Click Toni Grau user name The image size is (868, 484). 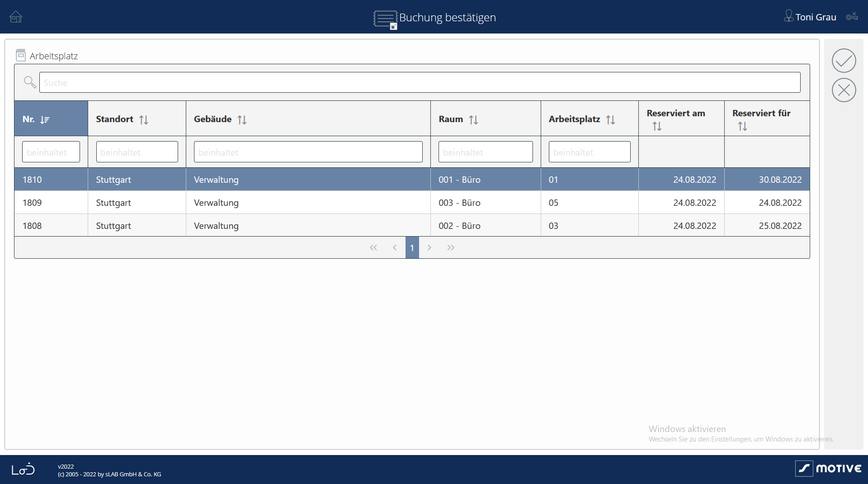(816, 17)
